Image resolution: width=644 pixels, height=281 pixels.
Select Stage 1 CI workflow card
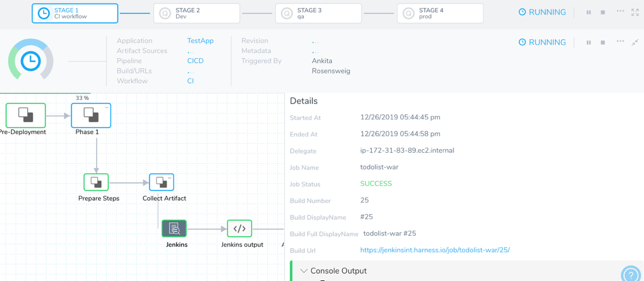click(x=74, y=14)
